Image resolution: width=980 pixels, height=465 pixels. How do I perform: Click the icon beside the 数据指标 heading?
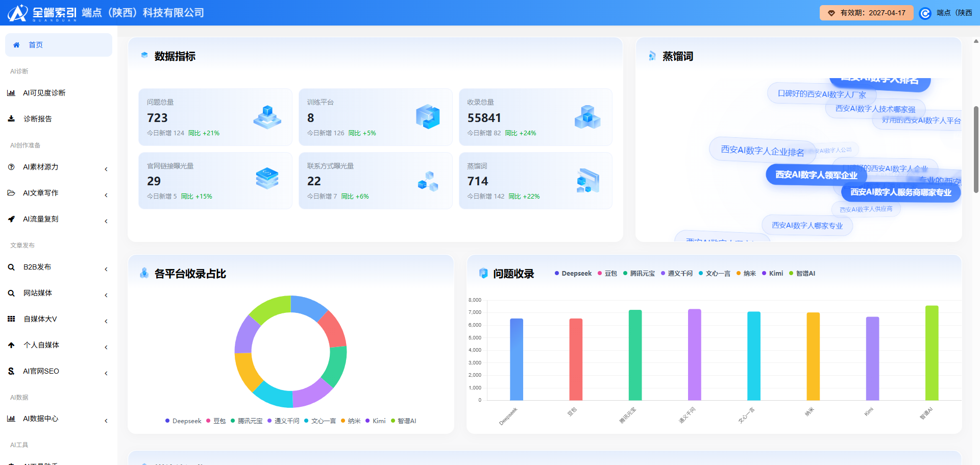pyautogui.click(x=144, y=55)
